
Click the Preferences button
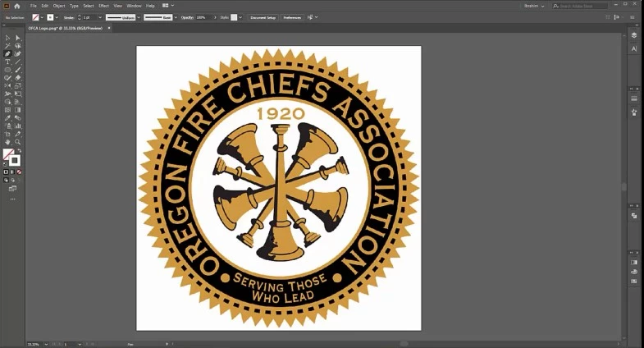(x=292, y=18)
